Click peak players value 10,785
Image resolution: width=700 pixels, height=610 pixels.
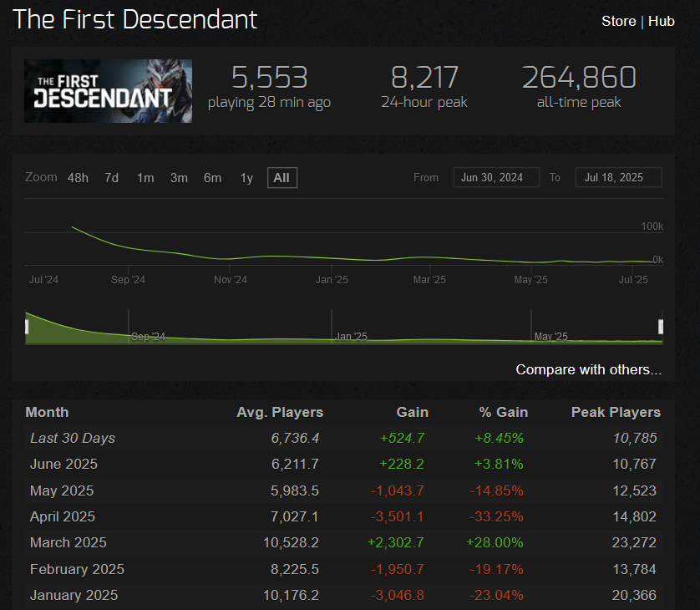[x=634, y=438]
